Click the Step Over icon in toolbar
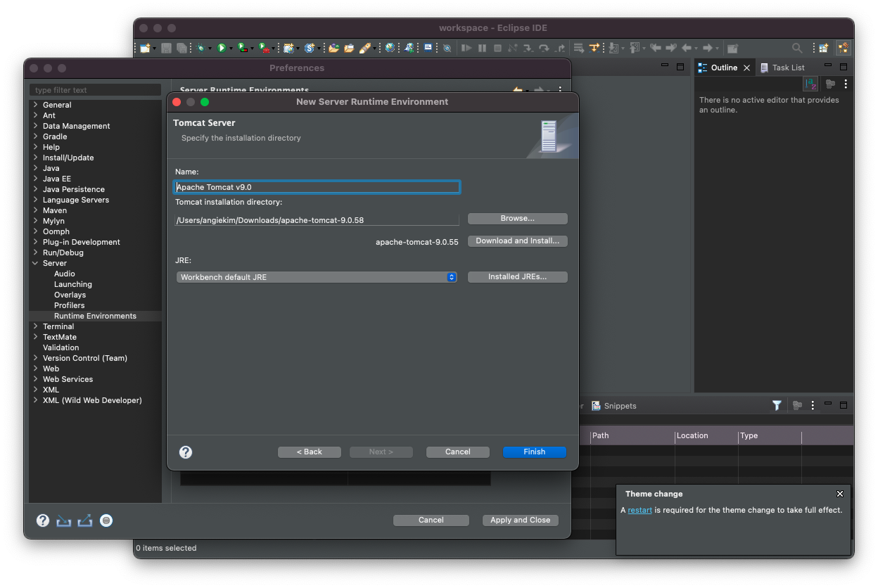 [x=544, y=48]
